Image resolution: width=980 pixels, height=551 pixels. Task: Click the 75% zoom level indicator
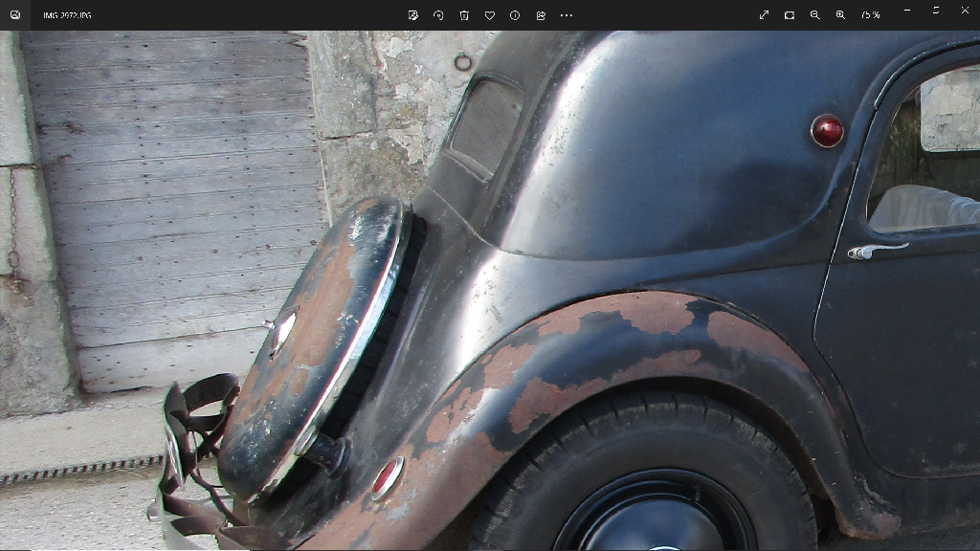point(870,15)
